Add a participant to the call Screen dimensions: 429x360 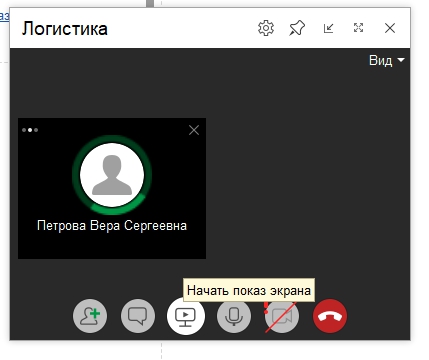click(x=90, y=316)
